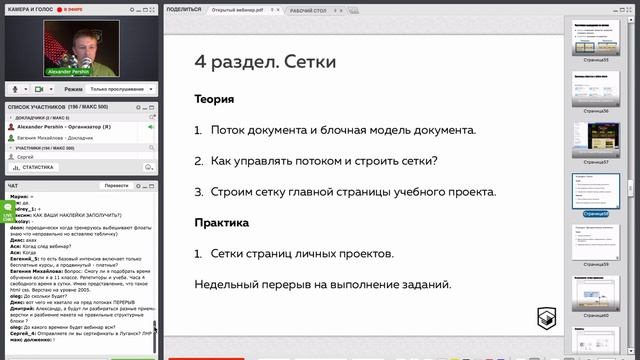Open slide thumbnail Страница60
640x360 pixels.
pos(596,293)
